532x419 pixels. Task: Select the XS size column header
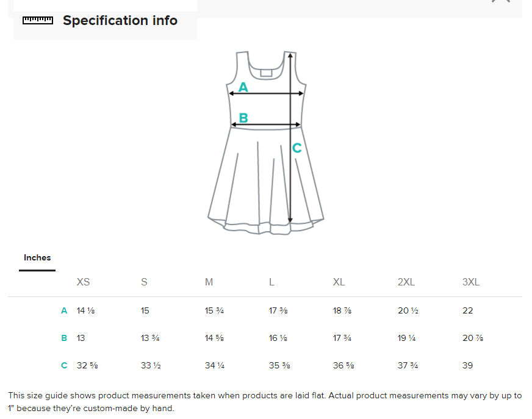[x=84, y=282]
